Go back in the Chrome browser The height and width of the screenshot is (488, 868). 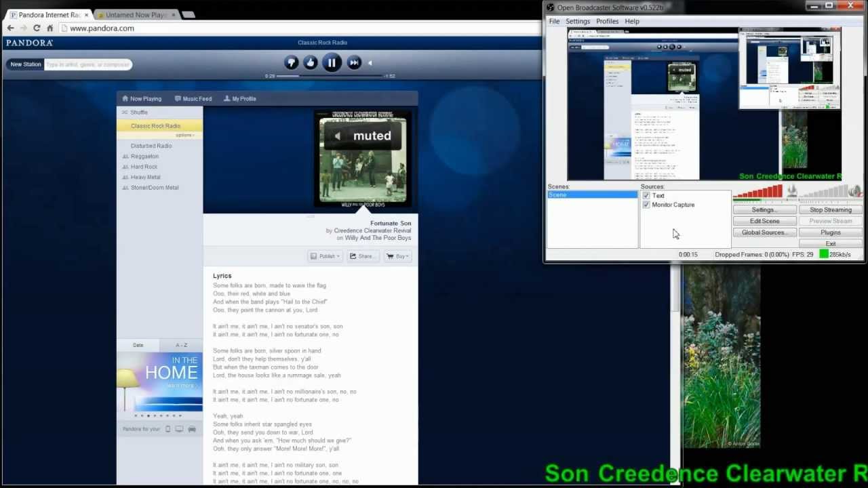tap(10, 28)
